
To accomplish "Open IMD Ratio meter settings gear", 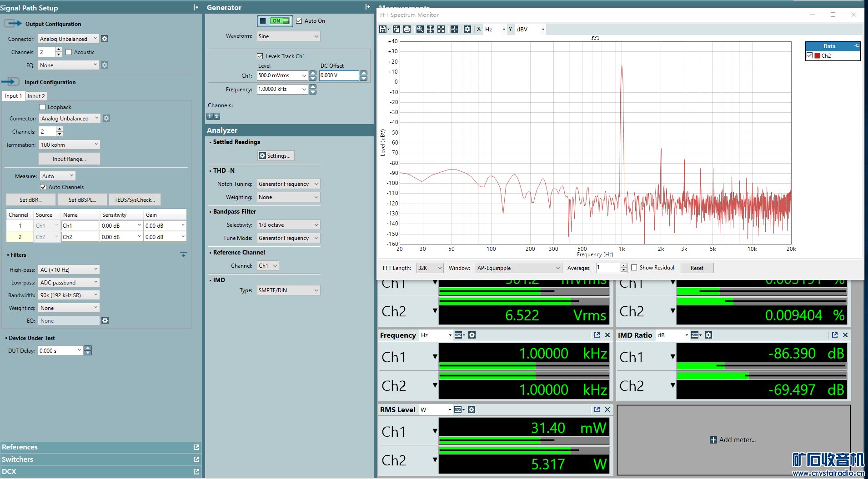I will click(x=708, y=335).
